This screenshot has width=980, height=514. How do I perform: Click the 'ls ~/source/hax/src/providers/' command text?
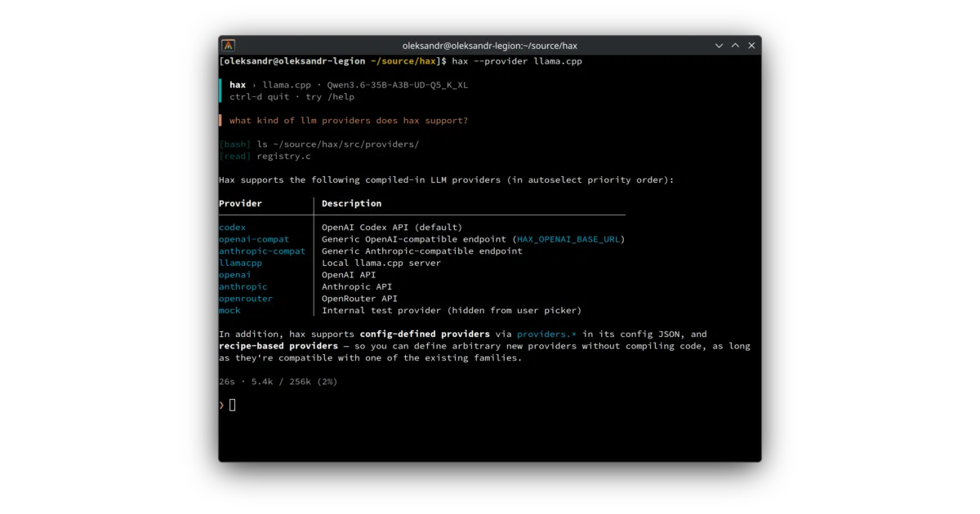point(338,144)
